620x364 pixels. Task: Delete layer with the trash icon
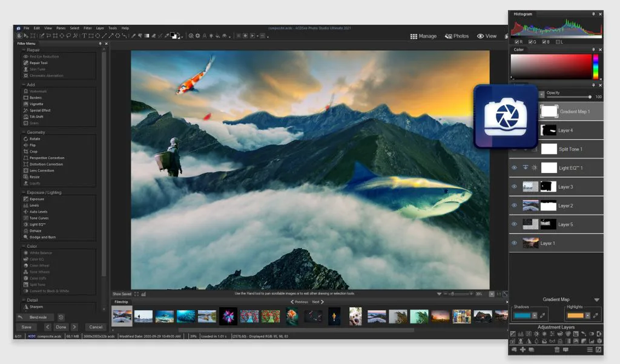(x=557, y=349)
